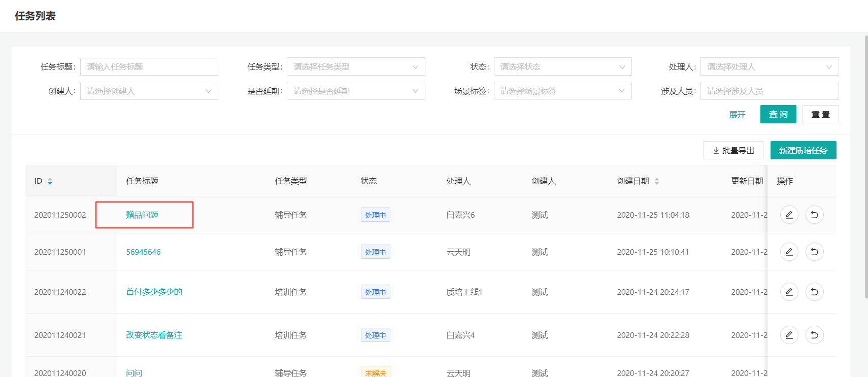
Task: Click 未解决 status tag in 问问 row
Action: click(x=376, y=372)
